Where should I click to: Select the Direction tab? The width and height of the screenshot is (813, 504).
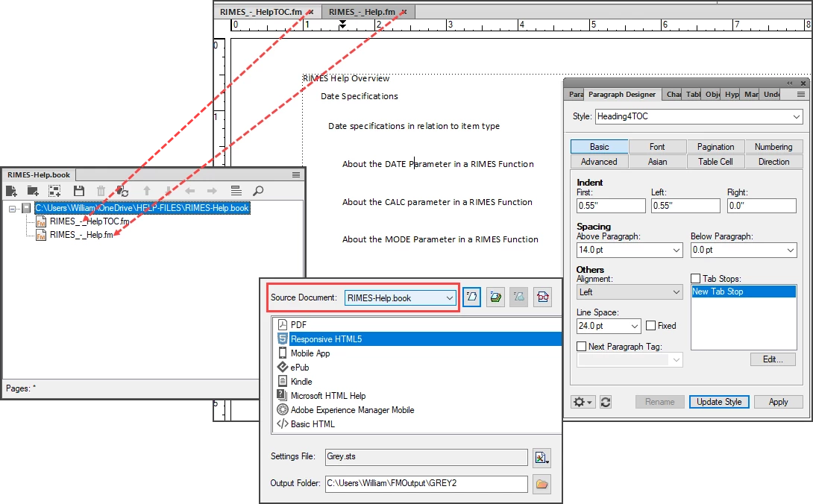[773, 162]
